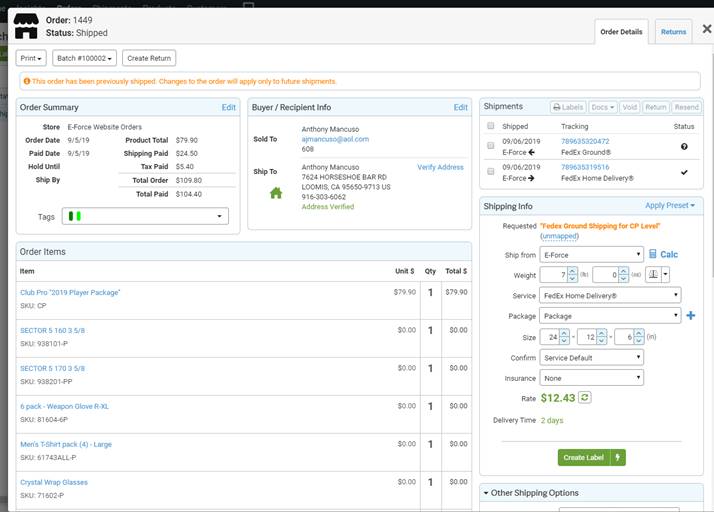Check the FedEx Ground shipment checkbox
This screenshot has height=512, width=714.
[490, 146]
